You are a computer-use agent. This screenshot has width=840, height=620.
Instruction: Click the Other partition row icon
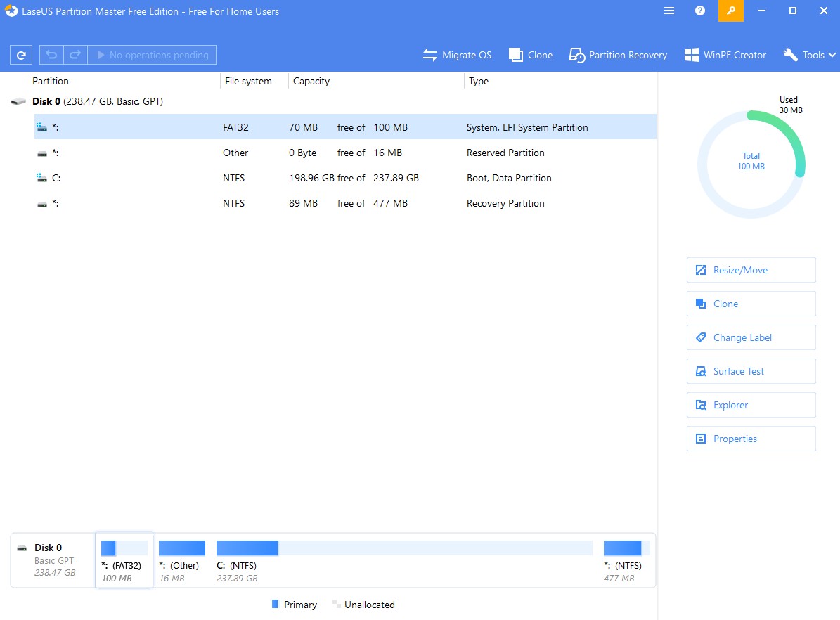[x=41, y=153]
